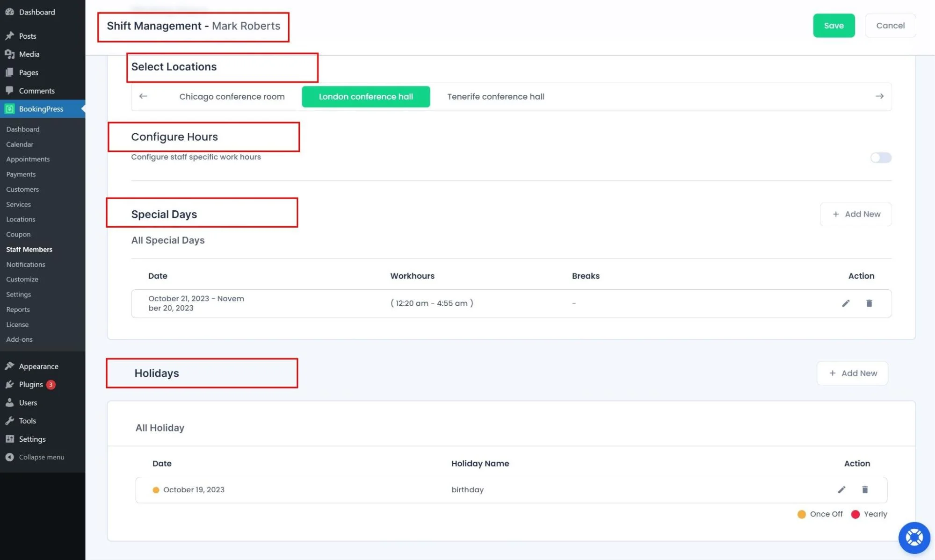Click the edit pencil icon for birthday holiday
Image resolution: width=935 pixels, height=560 pixels.
pyautogui.click(x=841, y=489)
